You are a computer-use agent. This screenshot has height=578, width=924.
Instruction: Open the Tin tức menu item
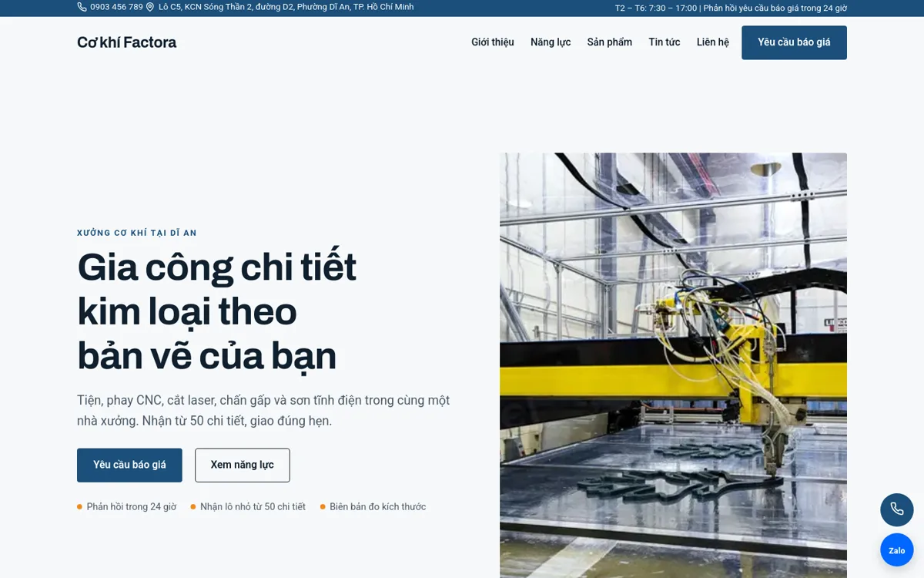(x=665, y=42)
